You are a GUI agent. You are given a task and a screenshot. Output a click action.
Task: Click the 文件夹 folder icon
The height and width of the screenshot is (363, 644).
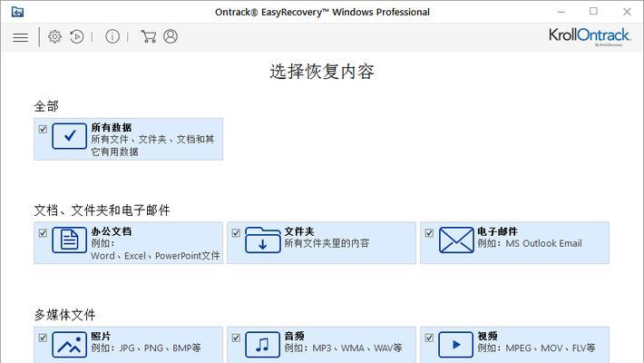tap(262, 240)
